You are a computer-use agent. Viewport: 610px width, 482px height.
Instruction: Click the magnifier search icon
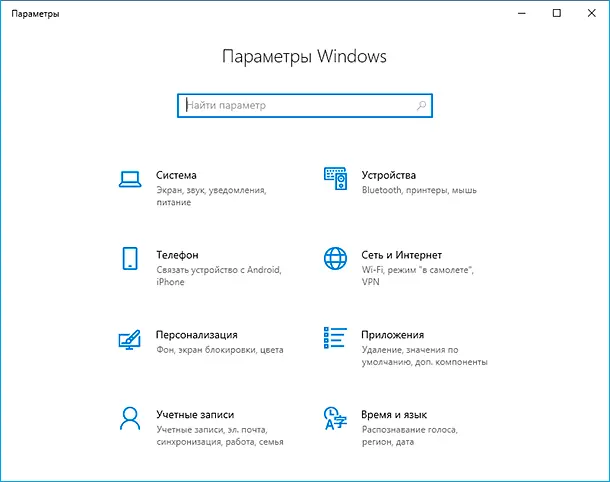[x=421, y=105]
